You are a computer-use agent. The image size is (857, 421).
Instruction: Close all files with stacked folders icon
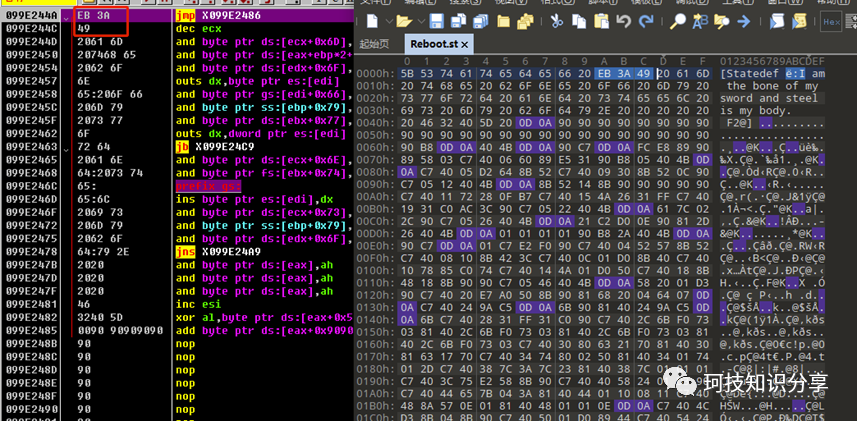[525, 21]
